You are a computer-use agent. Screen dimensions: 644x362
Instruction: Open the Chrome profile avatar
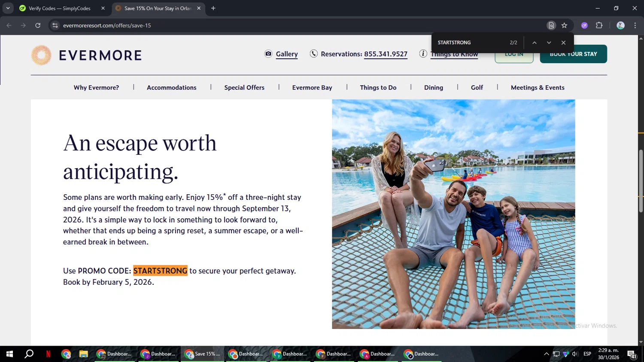[620, 25]
